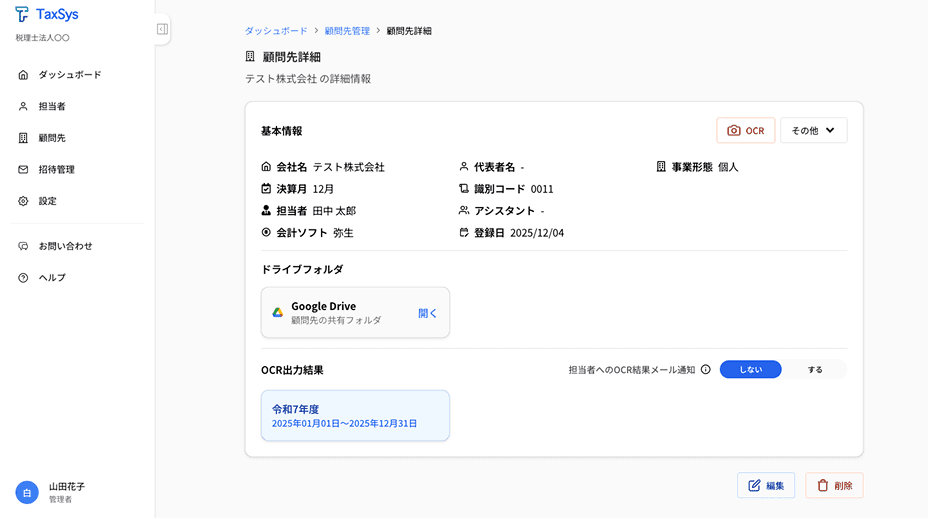928x519 pixels.
Task: Click the 担当者 value 田中 太郎
Action: pyautogui.click(x=334, y=211)
